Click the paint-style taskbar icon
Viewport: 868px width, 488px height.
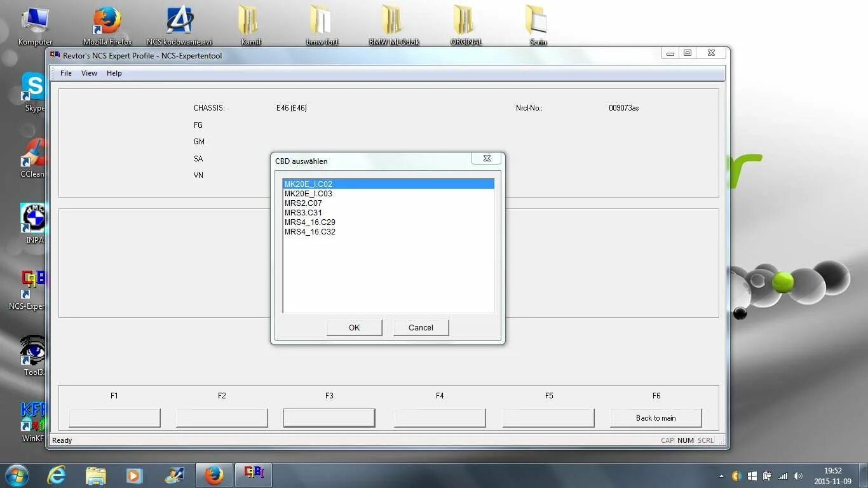point(174,475)
